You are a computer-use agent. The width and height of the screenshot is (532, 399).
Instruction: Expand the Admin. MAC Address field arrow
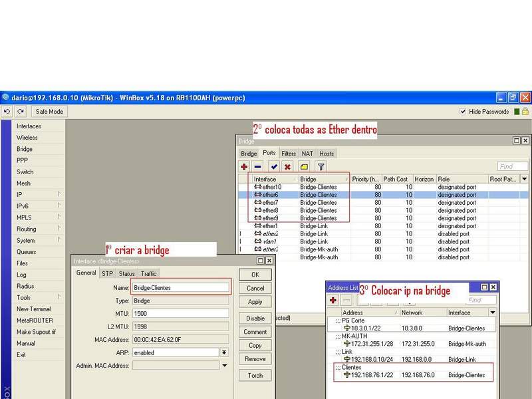click(225, 366)
